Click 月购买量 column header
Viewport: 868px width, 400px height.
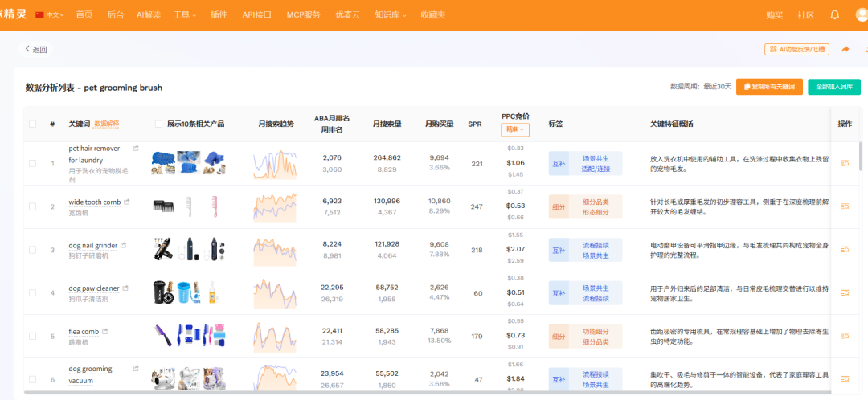pyautogui.click(x=440, y=124)
